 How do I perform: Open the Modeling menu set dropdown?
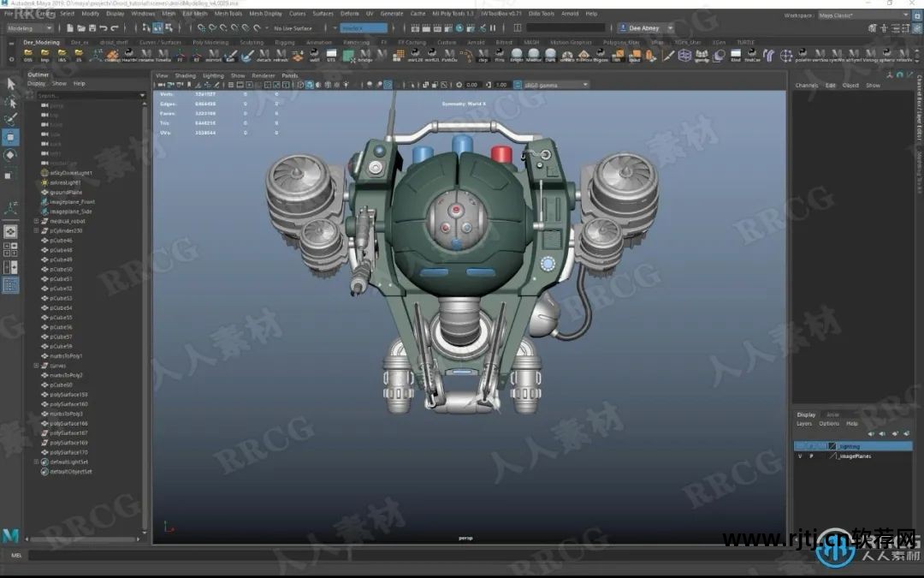(31, 28)
